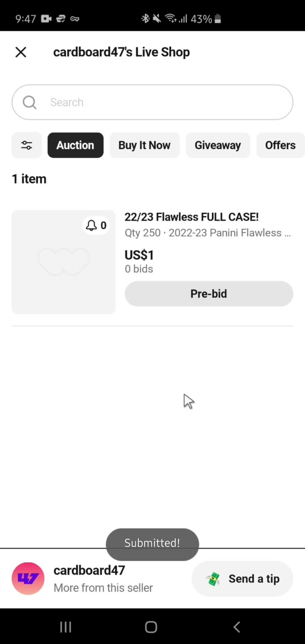This screenshot has height=644, width=305.
Task: Switch to Buy It Now tab
Action: (144, 145)
